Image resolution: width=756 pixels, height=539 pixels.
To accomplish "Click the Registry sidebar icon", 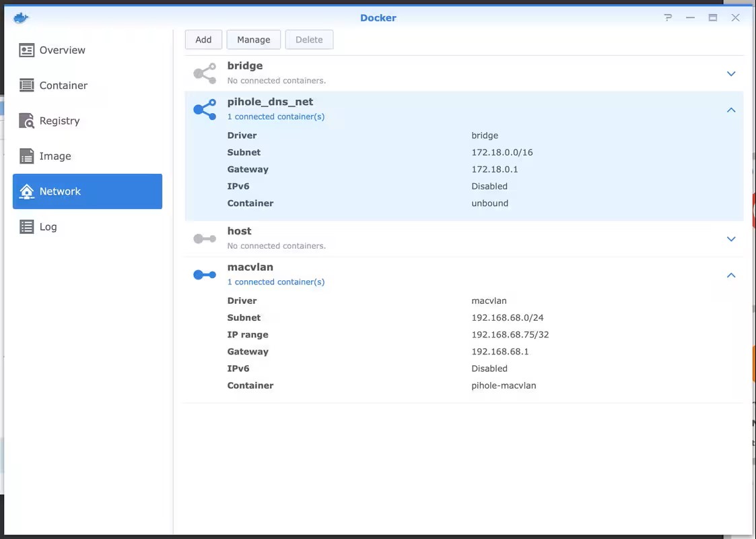I will click(27, 121).
